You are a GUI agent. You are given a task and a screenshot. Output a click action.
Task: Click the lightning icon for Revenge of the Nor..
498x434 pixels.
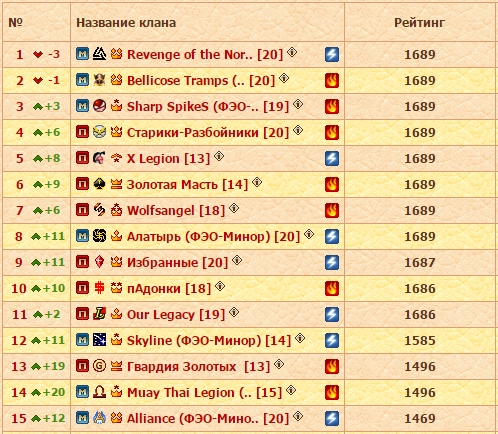pyautogui.click(x=332, y=54)
